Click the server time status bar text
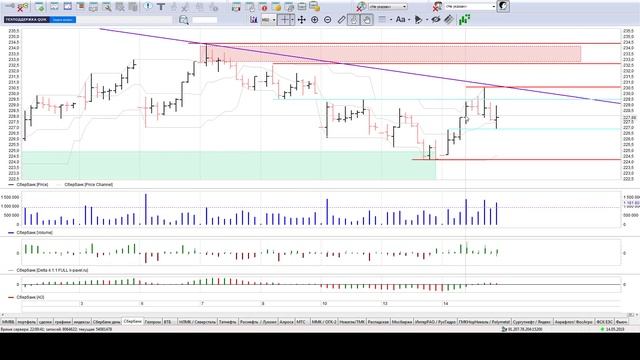 pos(56,329)
